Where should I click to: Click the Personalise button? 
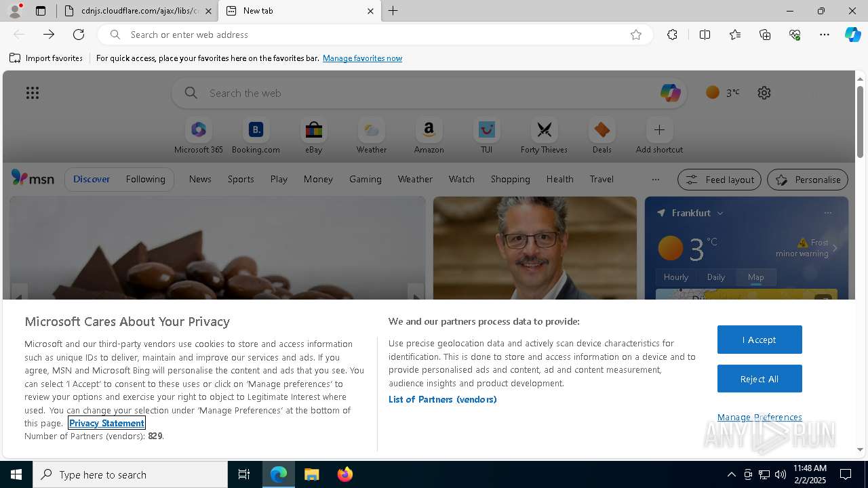[807, 180]
